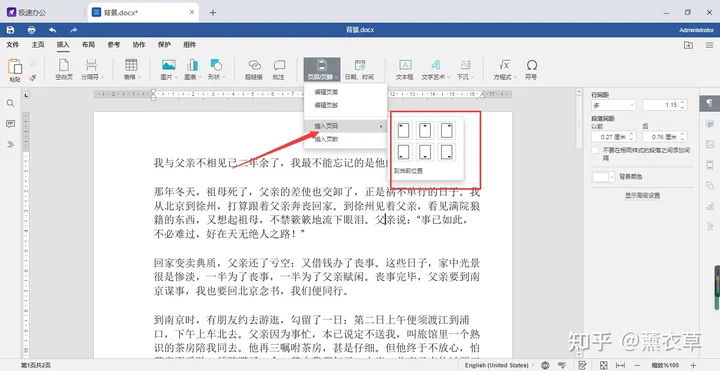Image resolution: width=720 pixels, height=371 pixels.
Task: Open the Chart (图表) dropdown
Action: click(x=192, y=69)
